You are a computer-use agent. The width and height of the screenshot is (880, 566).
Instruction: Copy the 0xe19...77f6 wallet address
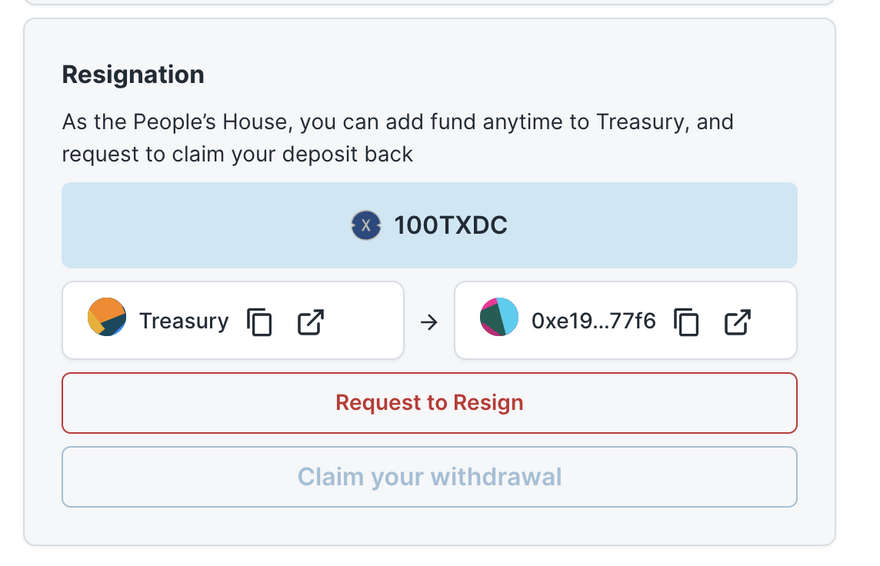click(x=687, y=322)
